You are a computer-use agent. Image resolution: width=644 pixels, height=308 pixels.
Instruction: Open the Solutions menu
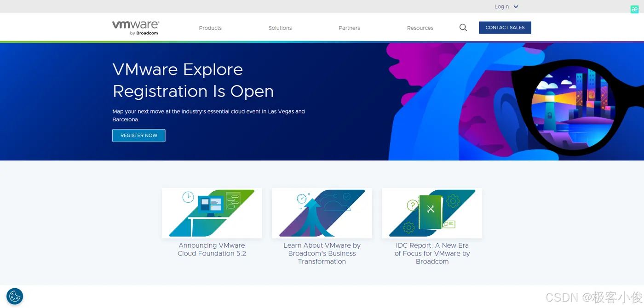tap(280, 28)
